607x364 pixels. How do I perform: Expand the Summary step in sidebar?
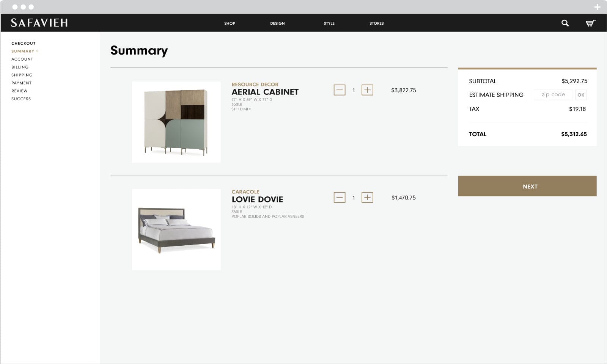[x=24, y=51]
